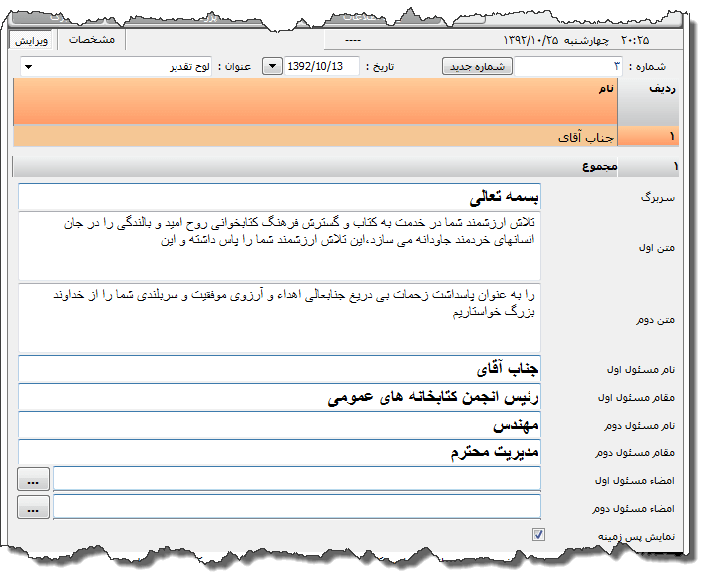Image resolution: width=706 pixels, height=588 pixels.
Task: Browse file for امضاء مسئول اول
Action: (x=33, y=479)
